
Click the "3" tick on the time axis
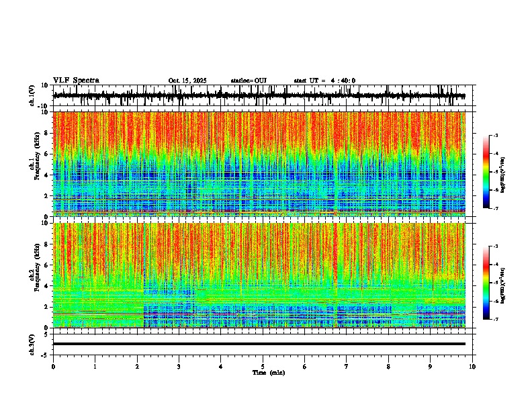[x=179, y=367]
